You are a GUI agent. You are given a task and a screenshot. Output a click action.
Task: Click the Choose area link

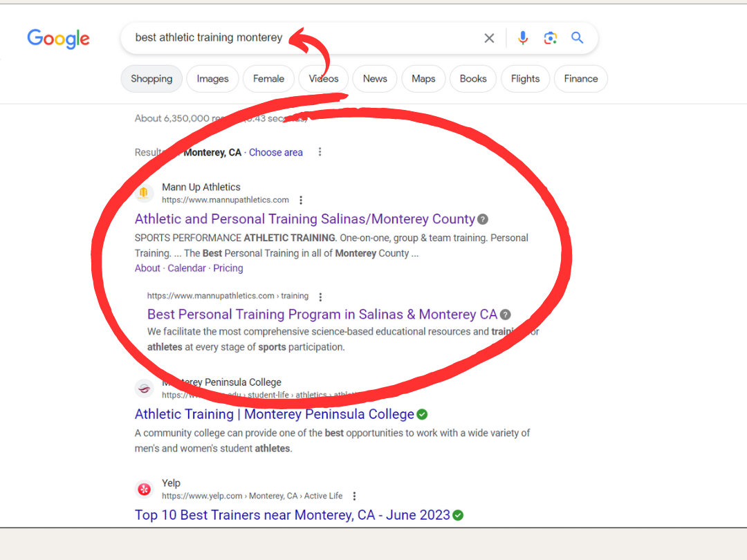(x=276, y=152)
